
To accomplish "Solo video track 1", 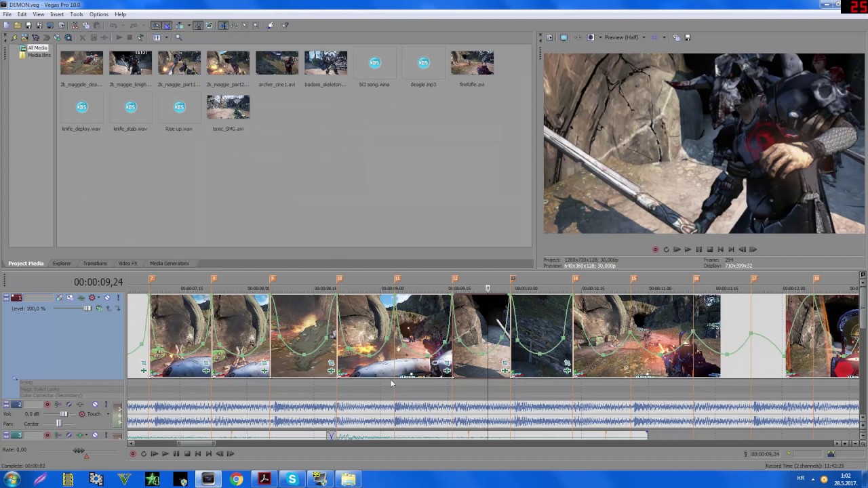I will pyautogui.click(x=118, y=298).
